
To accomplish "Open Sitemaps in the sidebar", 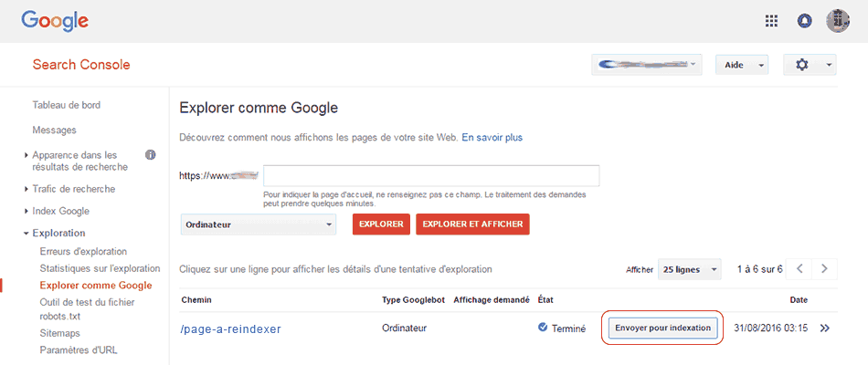I will point(59,333).
